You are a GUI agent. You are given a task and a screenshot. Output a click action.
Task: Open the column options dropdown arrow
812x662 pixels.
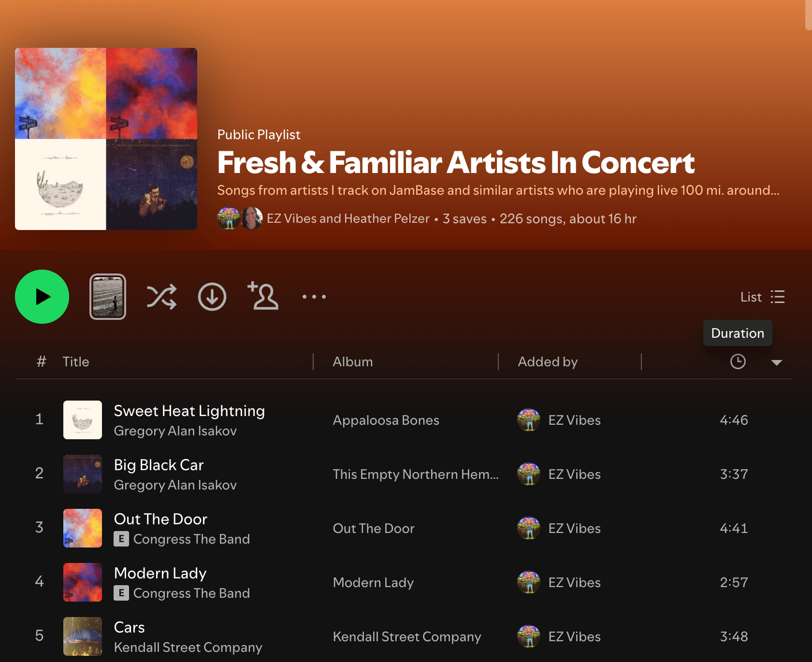[x=777, y=362]
